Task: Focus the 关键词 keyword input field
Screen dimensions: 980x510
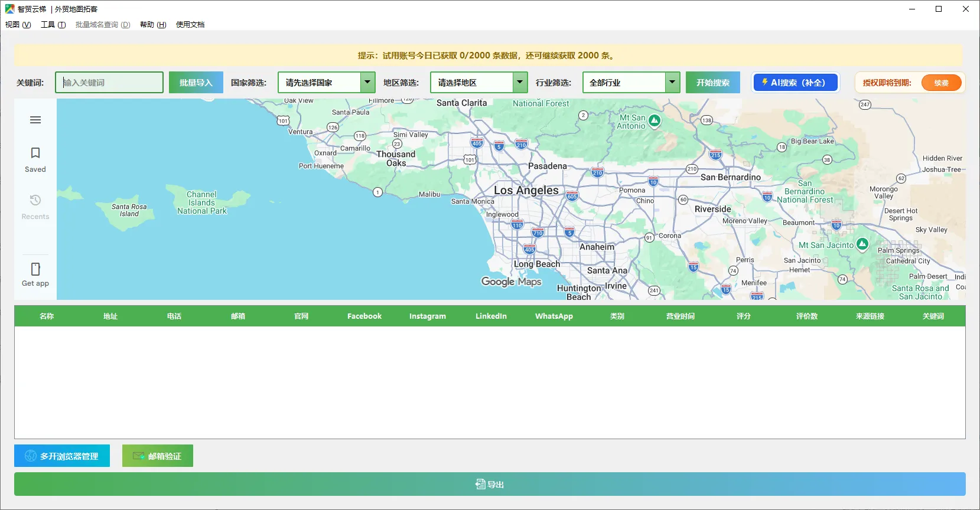Action: click(x=109, y=82)
